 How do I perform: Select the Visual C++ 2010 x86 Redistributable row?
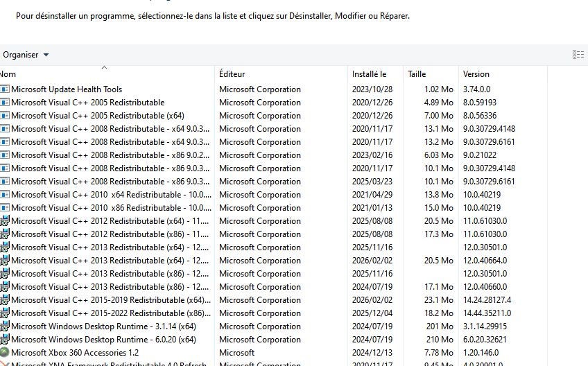click(x=111, y=208)
